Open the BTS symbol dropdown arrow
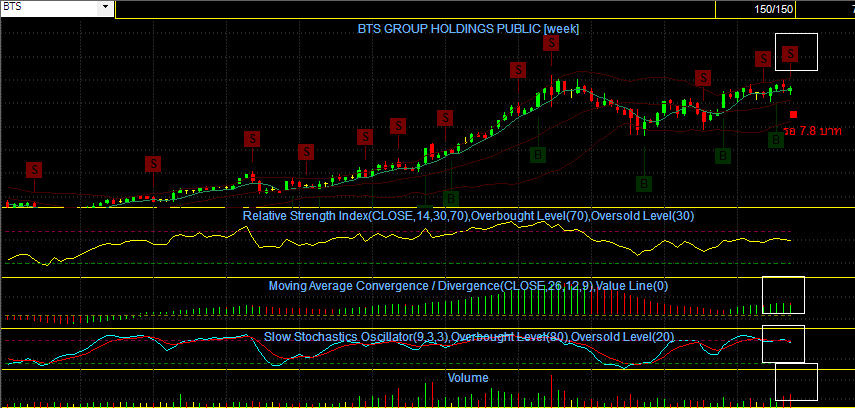 (x=104, y=8)
